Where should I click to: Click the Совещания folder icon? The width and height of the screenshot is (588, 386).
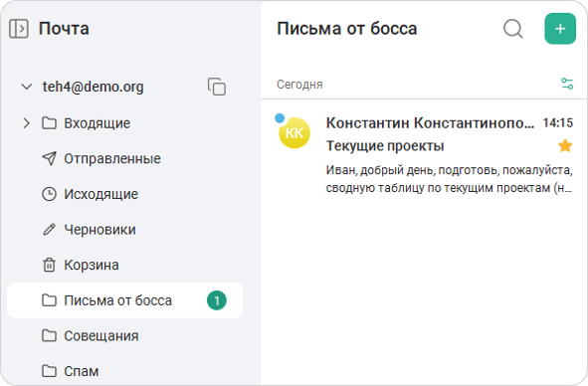[49, 335]
